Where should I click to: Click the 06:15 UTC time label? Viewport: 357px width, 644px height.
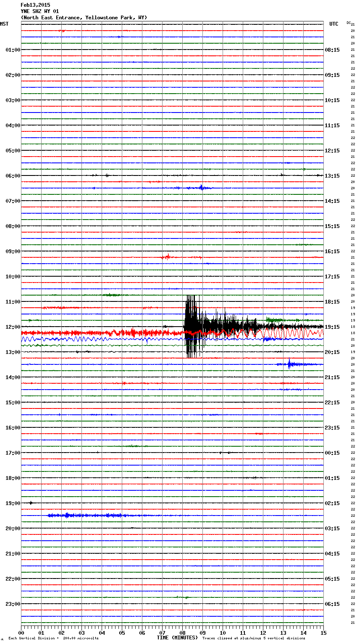click(332, 604)
